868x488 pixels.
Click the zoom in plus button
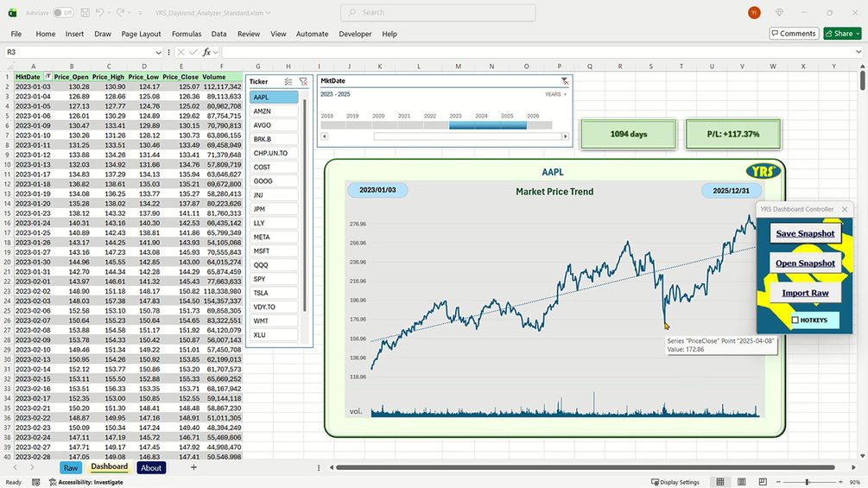[x=840, y=483]
